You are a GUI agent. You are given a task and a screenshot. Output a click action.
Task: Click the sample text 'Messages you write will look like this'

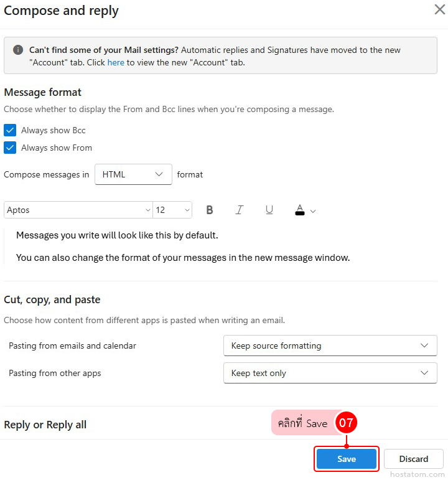coord(117,235)
